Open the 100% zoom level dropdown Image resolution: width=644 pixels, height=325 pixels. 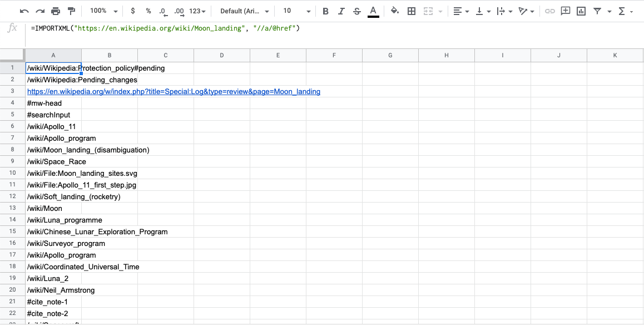tap(103, 11)
